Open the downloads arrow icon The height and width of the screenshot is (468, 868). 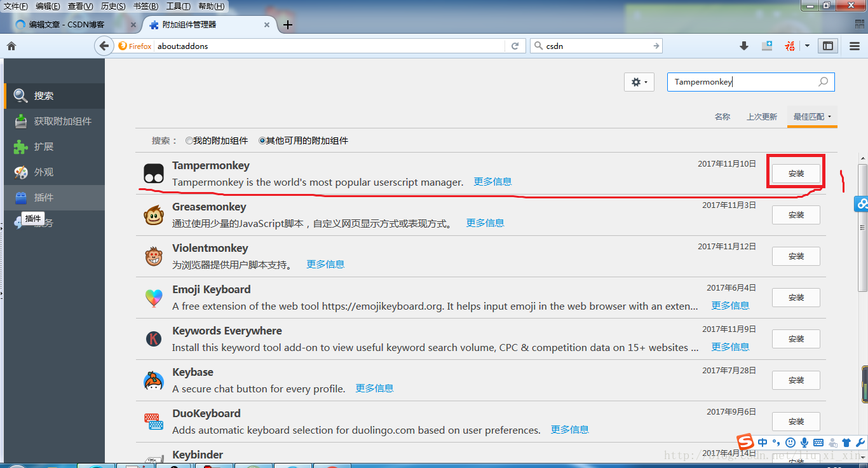pyautogui.click(x=744, y=46)
